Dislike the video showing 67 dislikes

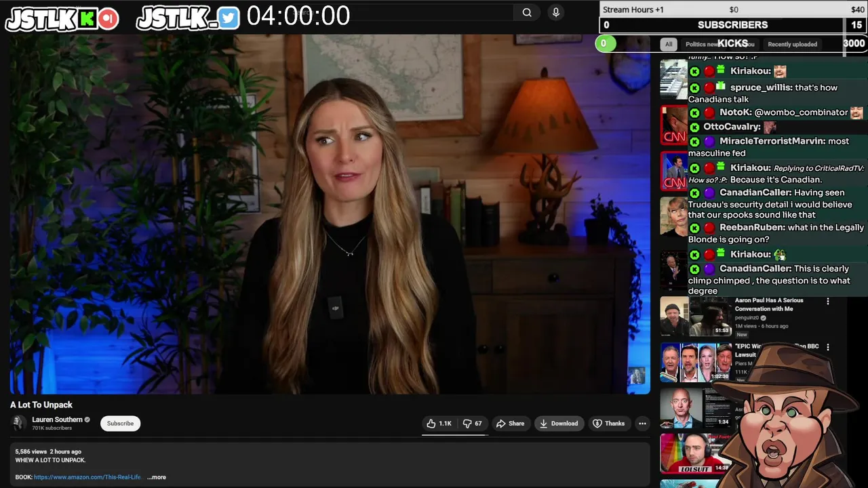tap(472, 424)
